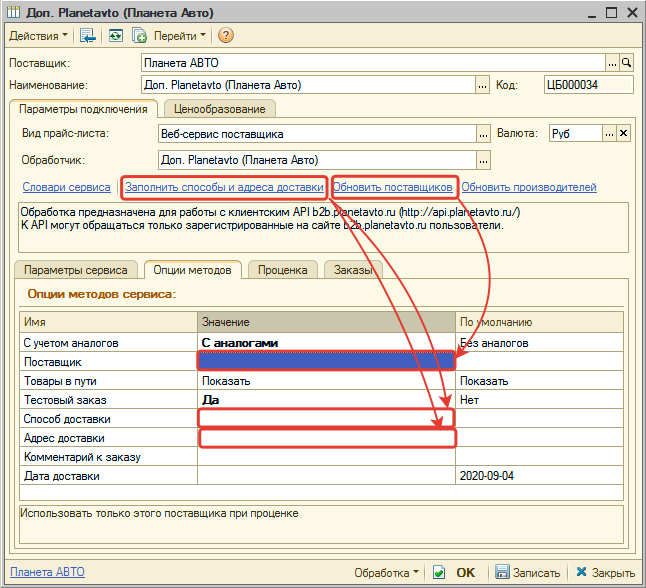Open the Обработчик ellipsis selector

[483, 160]
